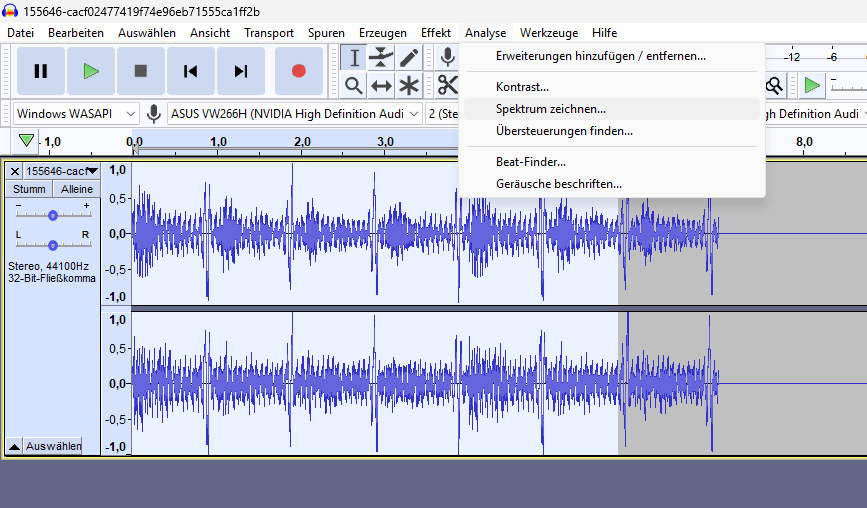Click the timeline at the 3,0 mark
The height and width of the screenshot is (508, 867).
click(x=385, y=142)
